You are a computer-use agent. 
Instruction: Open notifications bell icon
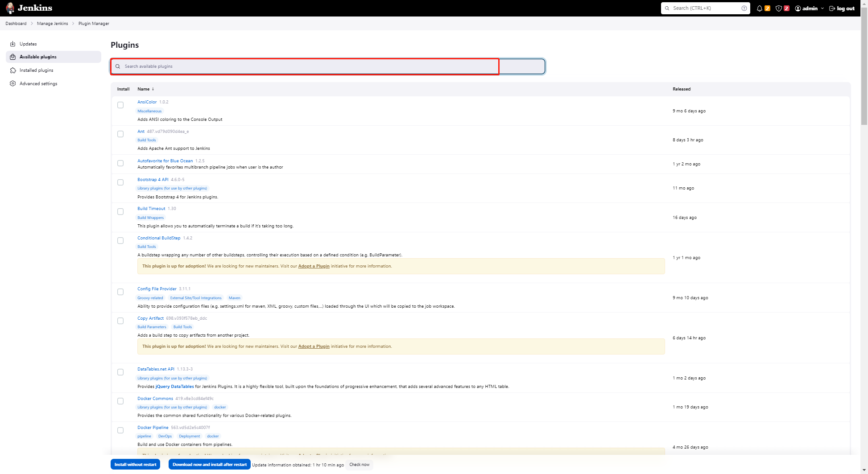(x=759, y=8)
